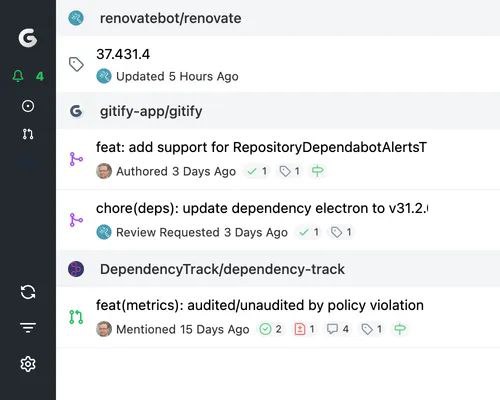Open the 37.431.4 release notification
The height and width of the screenshot is (400, 500).
click(278, 64)
